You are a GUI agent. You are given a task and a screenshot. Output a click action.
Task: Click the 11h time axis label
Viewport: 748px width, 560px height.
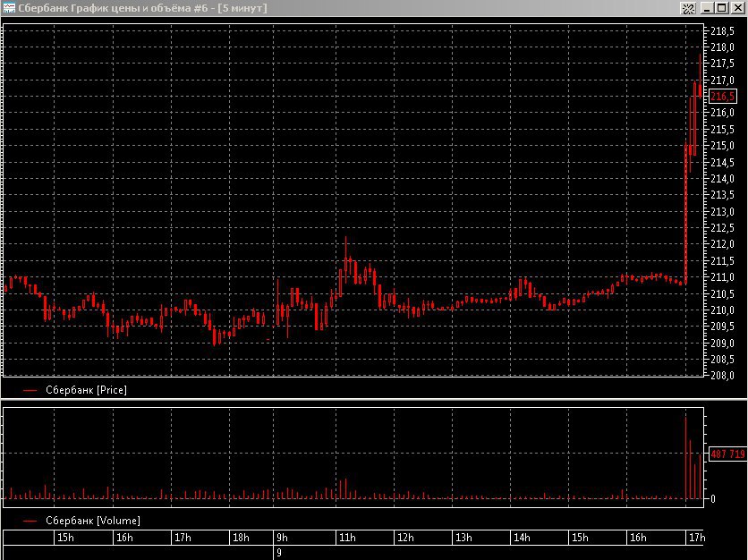coord(347,538)
